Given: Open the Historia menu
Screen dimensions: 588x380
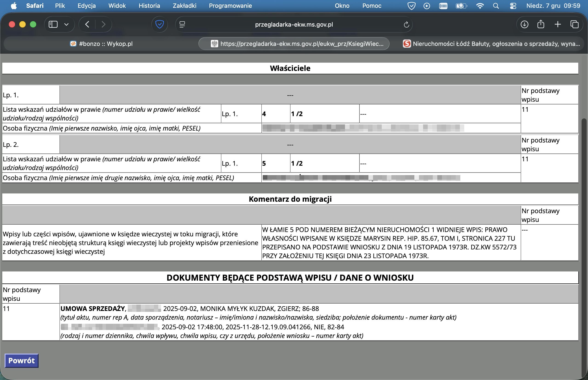Looking at the screenshot, I should [149, 6].
